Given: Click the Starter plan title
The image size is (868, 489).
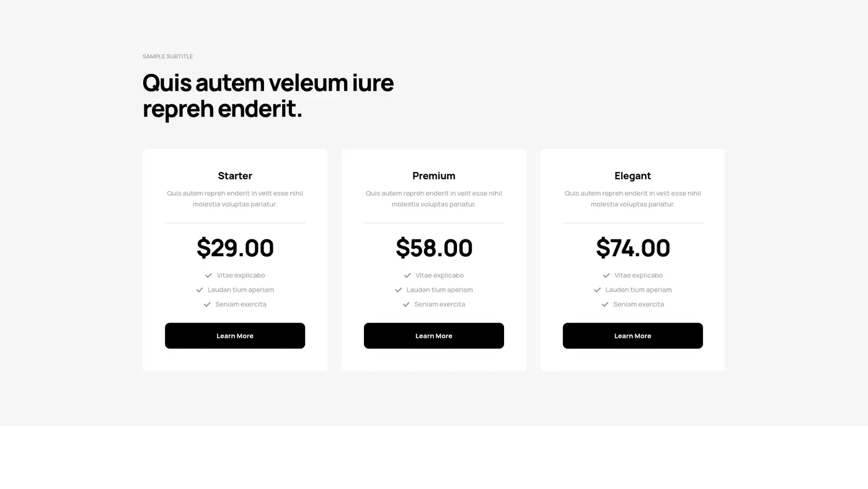Looking at the screenshot, I should point(235,176).
